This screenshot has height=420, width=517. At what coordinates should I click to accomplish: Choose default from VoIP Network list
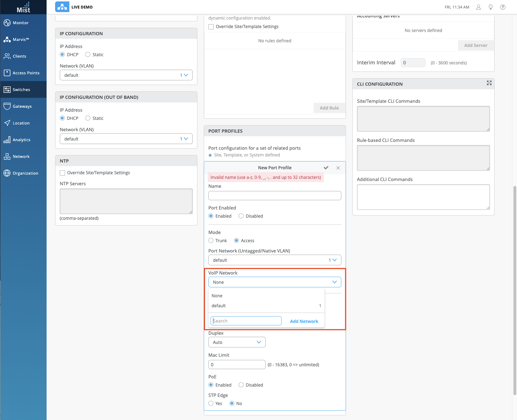219,306
